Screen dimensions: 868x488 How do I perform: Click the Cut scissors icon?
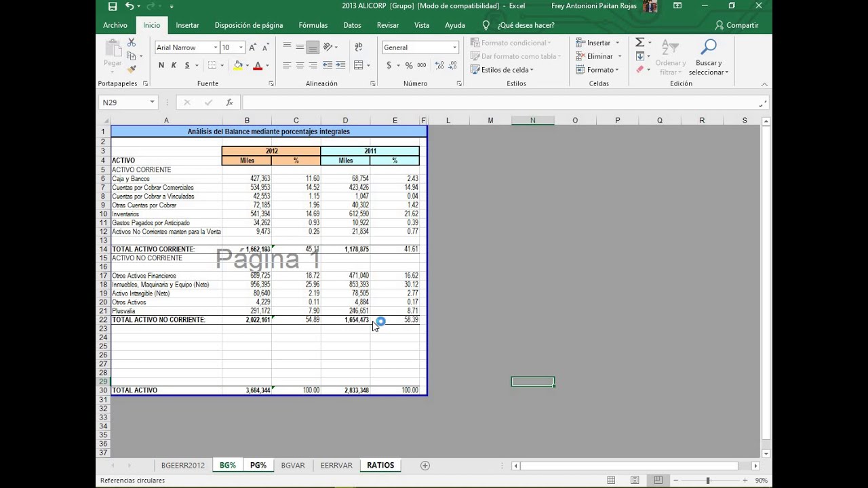[x=132, y=43]
